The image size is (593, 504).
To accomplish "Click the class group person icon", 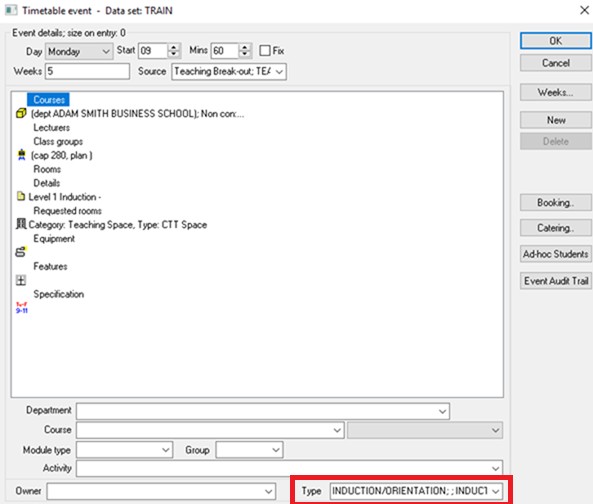I will 22,155.
